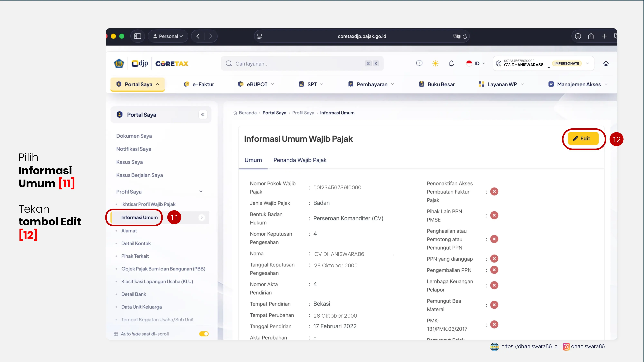Click the browser share icon

point(591,36)
